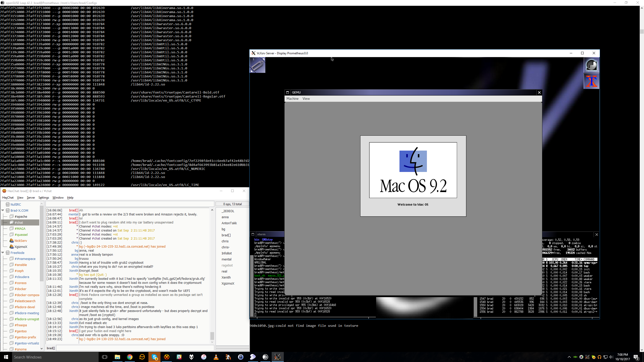
Task: Select the #ansible channel
Action: coord(21,265)
